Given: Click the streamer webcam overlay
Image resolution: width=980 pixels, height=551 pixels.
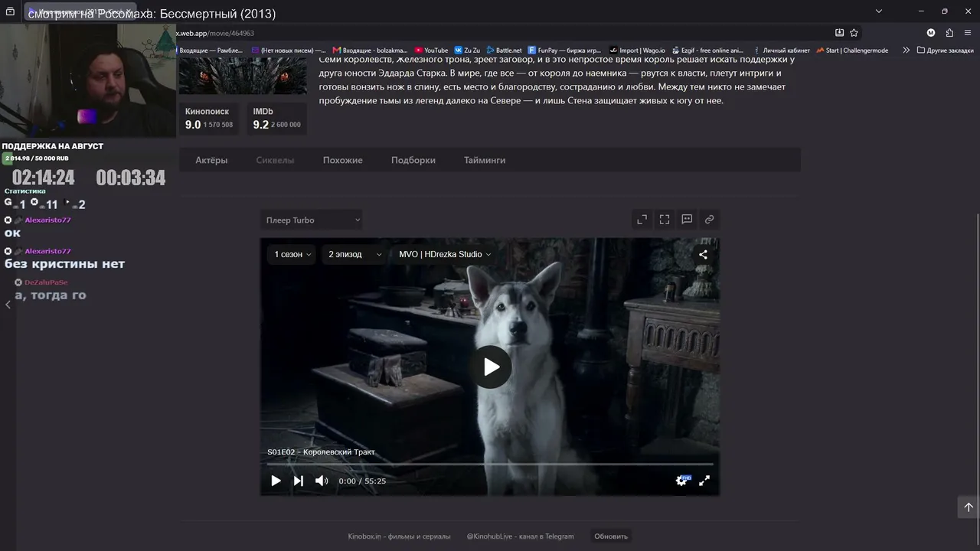Looking at the screenshot, I should [88, 80].
